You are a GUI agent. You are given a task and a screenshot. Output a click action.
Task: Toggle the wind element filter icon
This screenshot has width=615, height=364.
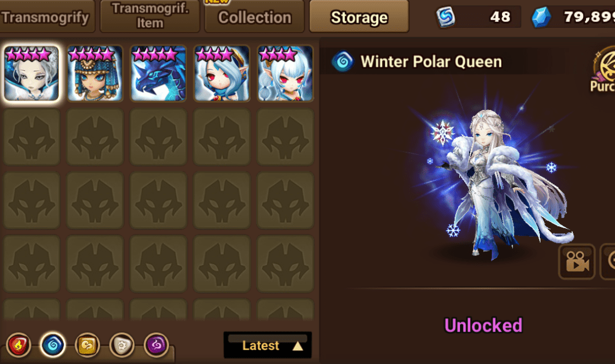click(87, 345)
